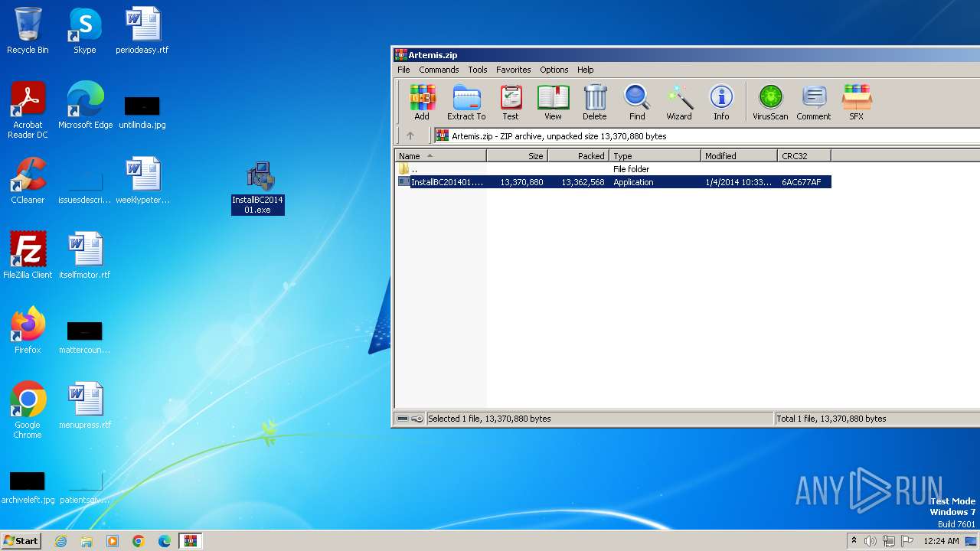Screen dimensions: 980x551
Task: Click the Delete trash bin icon
Action: (x=594, y=103)
